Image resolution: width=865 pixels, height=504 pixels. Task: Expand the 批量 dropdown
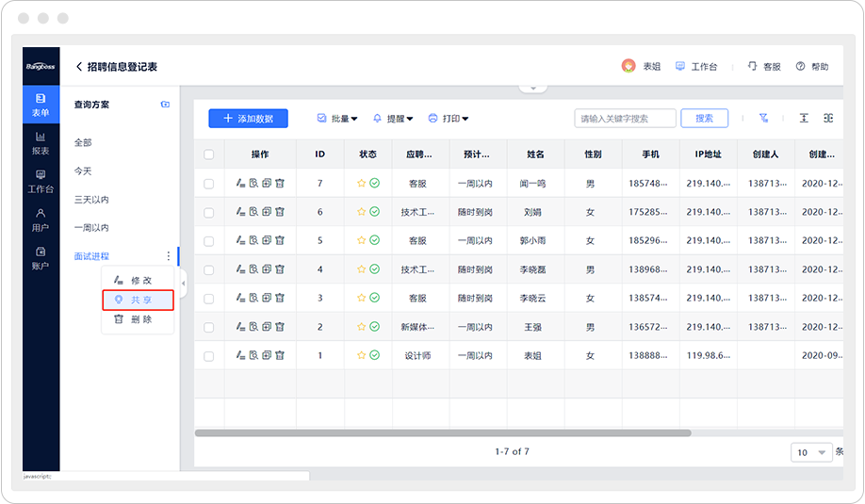337,119
